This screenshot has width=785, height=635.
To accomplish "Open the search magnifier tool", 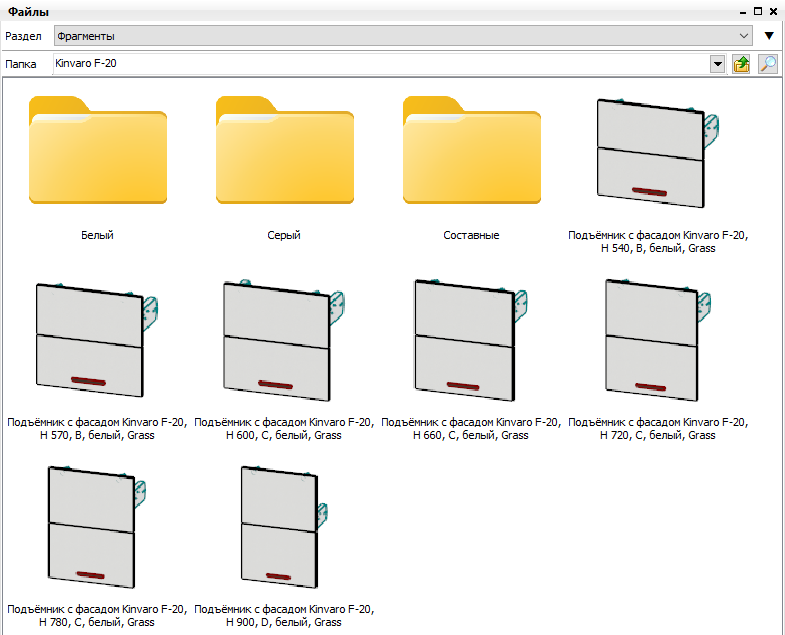I will point(767,64).
